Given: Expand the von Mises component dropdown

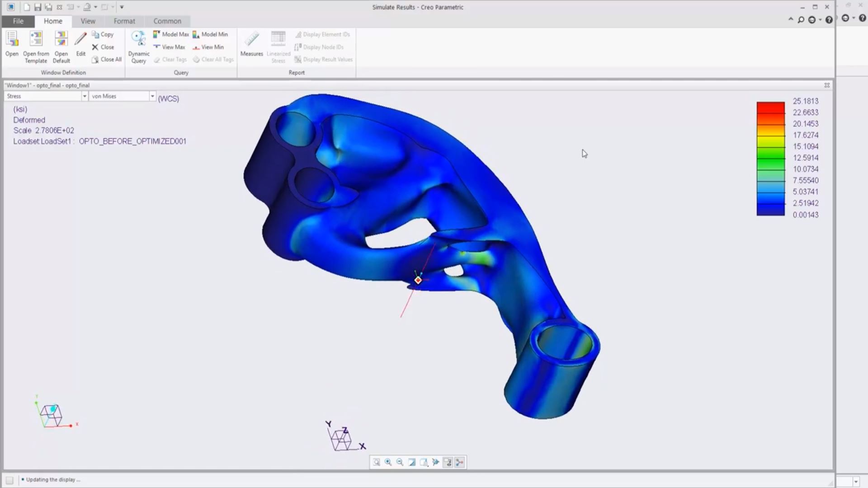Looking at the screenshot, I should pyautogui.click(x=152, y=96).
